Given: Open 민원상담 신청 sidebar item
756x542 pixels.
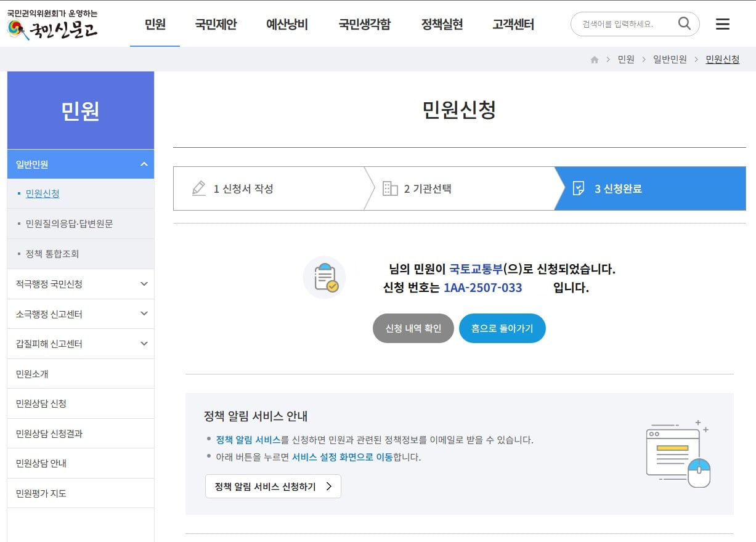Looking at the screenshot, I should coord(81,403).
